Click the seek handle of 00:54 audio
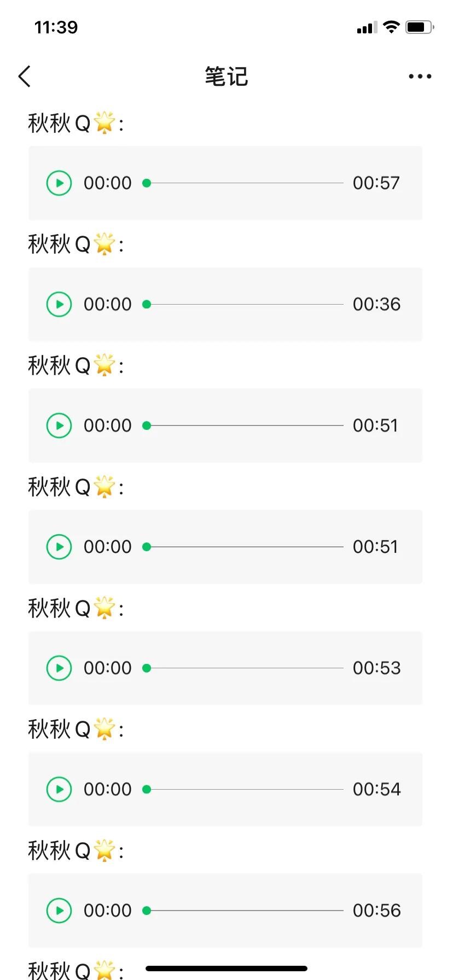This screenshot has height=980, width=453. coord(147,789)
